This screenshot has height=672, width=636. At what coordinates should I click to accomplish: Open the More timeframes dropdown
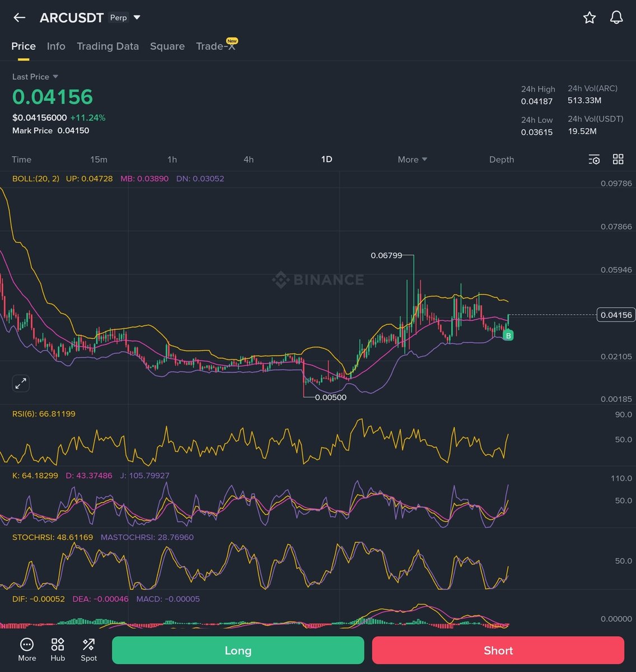pyautogui.click(x=413, y=160)
